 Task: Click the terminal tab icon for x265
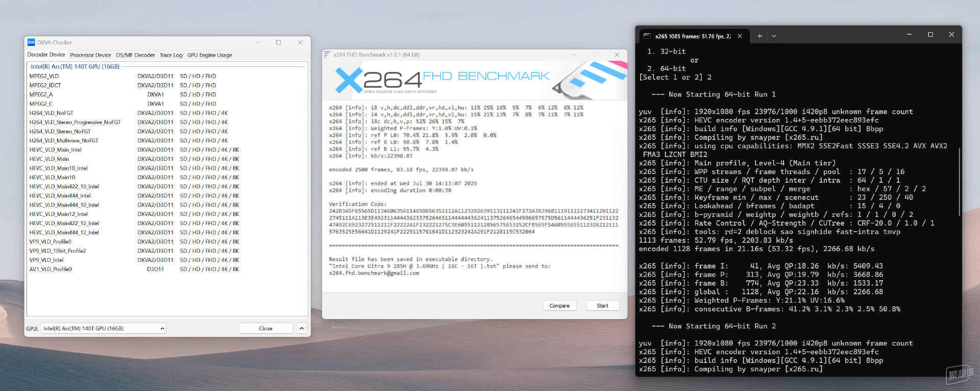coord(647,36)
